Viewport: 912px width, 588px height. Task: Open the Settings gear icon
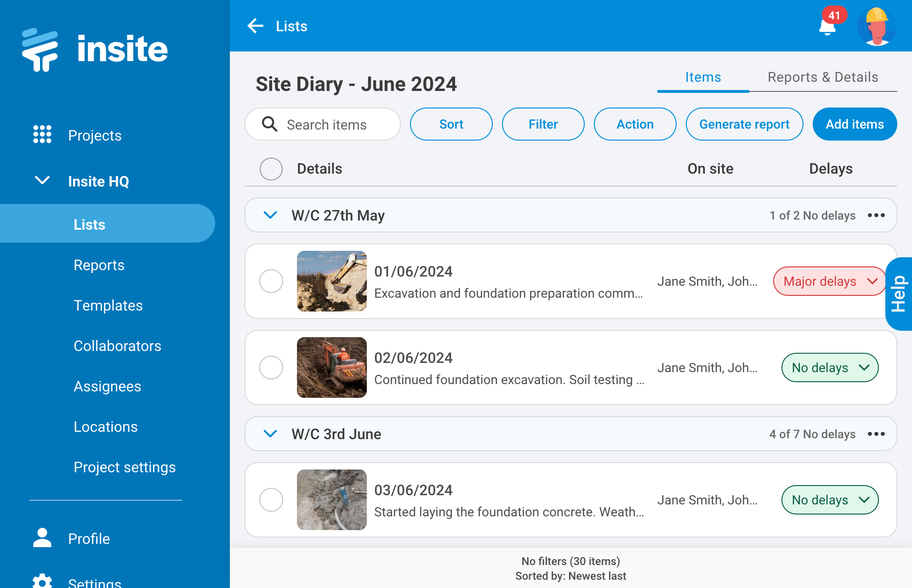[42, 581]
